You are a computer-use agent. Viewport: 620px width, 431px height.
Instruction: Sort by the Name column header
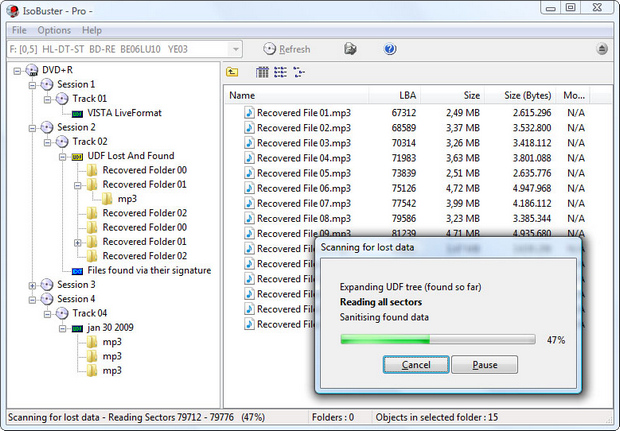tap(297, 95)
